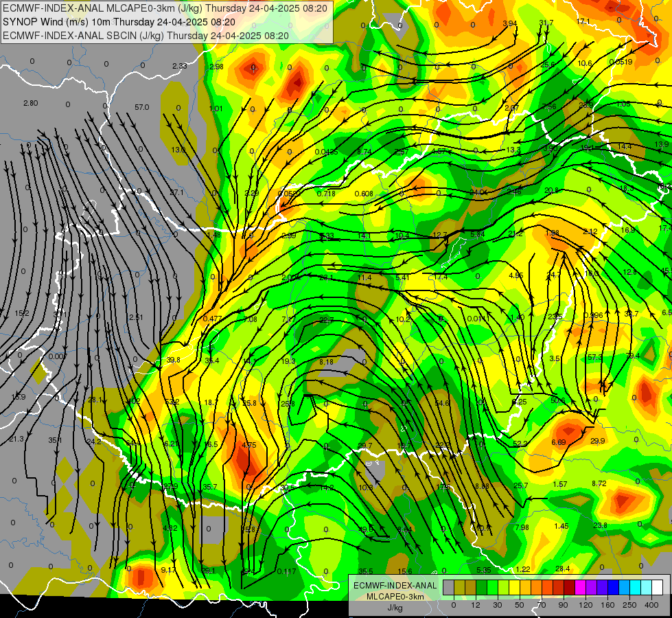
Task: Click the station value 8.74
Action: [x=364, y=151]
